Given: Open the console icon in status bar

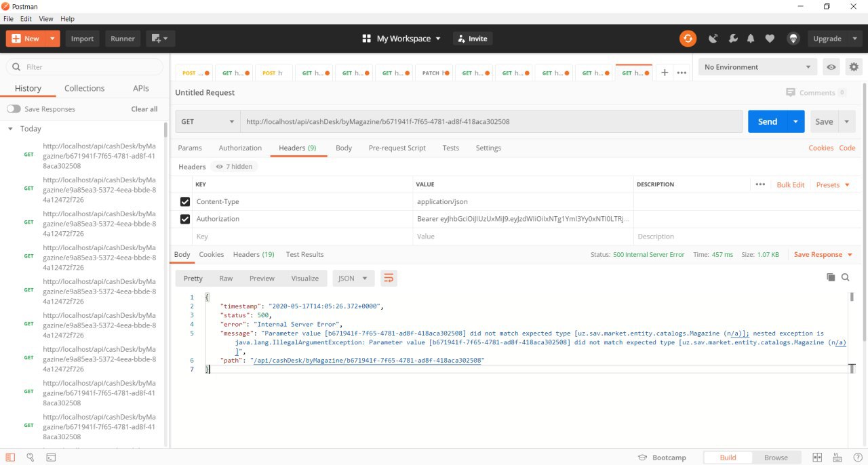Looking at the screenshot, I should pos(51,458).
